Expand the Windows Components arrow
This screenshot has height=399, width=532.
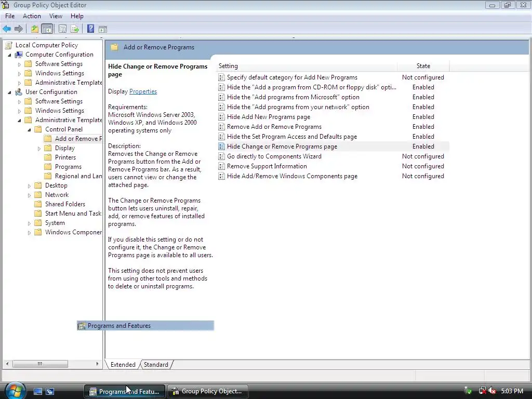tap(29, 232)
